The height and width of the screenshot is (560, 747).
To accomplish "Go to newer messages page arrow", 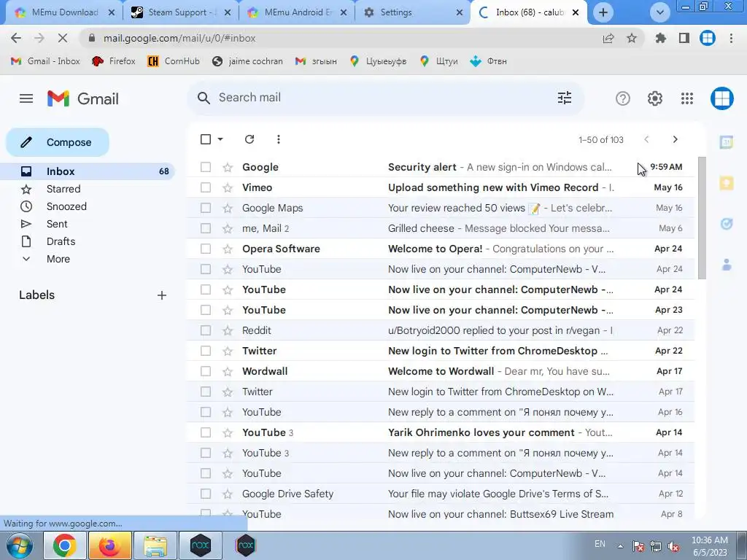I will pyautogui.click(x=646, y=139).
